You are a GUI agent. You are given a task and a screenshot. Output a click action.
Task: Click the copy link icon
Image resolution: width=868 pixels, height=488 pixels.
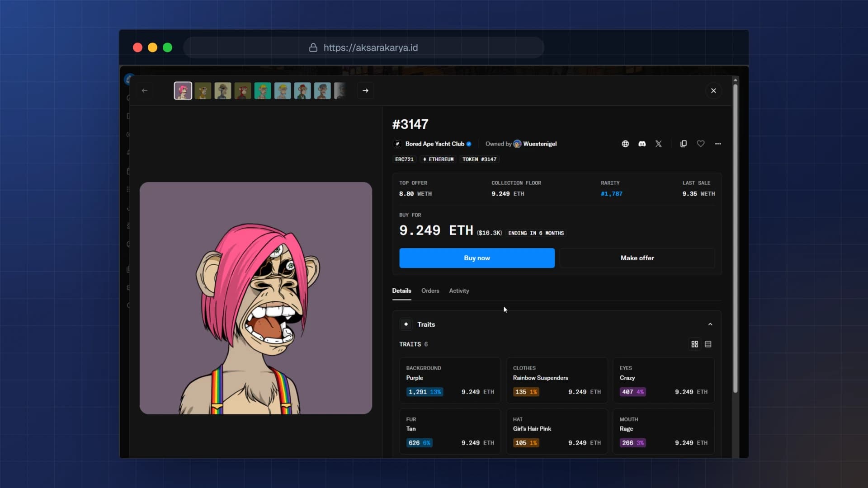click(x=684, y=144)
